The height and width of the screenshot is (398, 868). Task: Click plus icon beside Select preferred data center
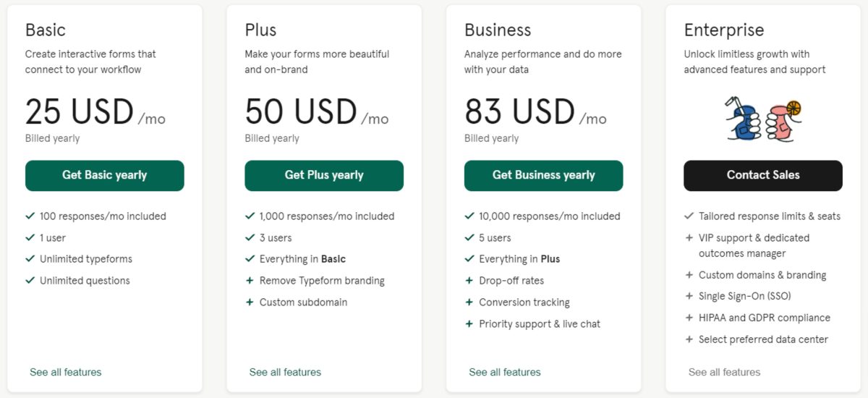[x=689, y=339]
